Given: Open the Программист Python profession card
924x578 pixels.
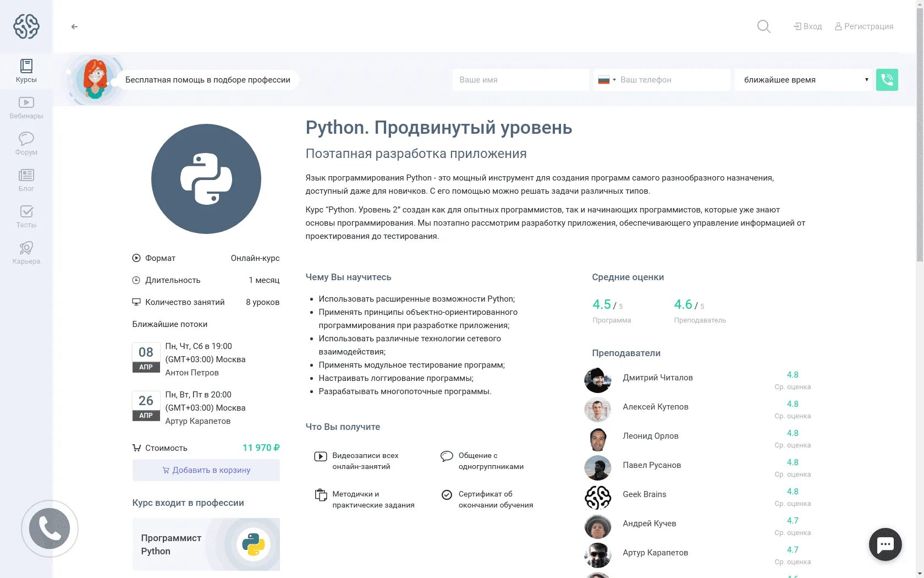Looking at the screenshot, I should coord(206,544).
